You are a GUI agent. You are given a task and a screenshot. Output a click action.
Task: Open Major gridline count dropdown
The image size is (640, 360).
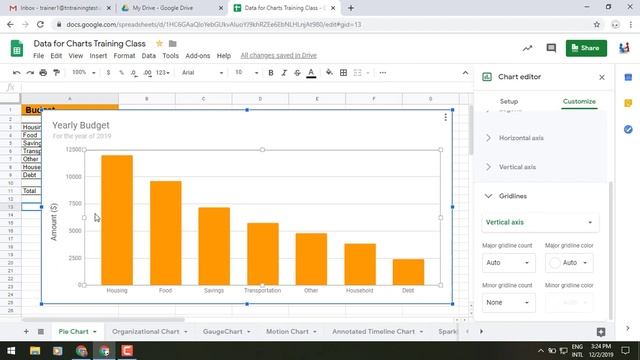509,262
